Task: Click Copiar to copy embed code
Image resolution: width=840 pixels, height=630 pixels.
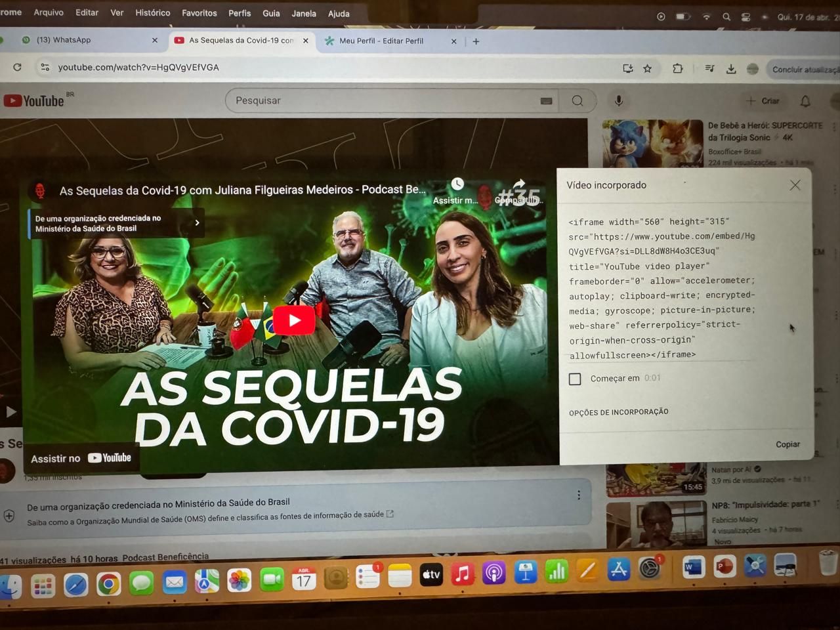Action: [x=787, y=444]
